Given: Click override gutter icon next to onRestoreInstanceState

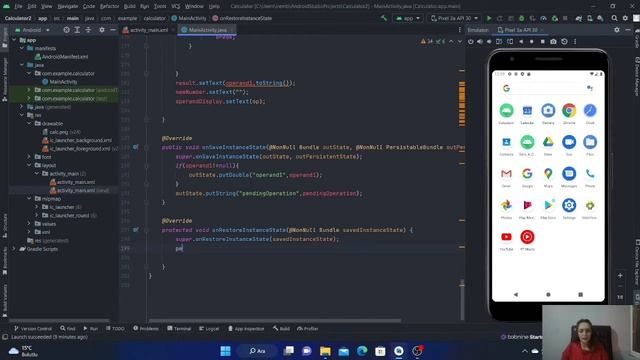Looking at the screenshot, I should tap(136, 230).
